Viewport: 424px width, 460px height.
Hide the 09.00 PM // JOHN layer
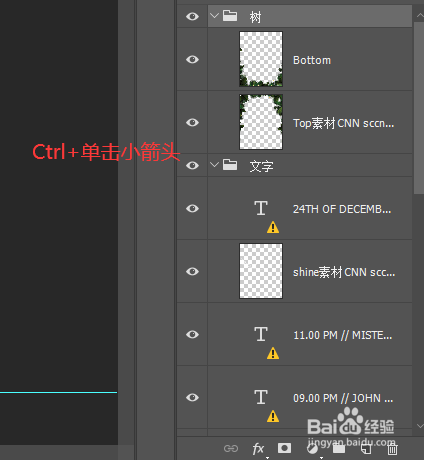pyautogui.click(x=192, y=397)
